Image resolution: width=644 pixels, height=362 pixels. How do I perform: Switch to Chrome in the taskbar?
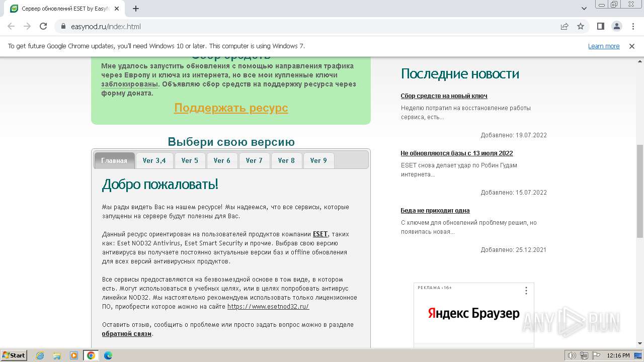point(91,355)
